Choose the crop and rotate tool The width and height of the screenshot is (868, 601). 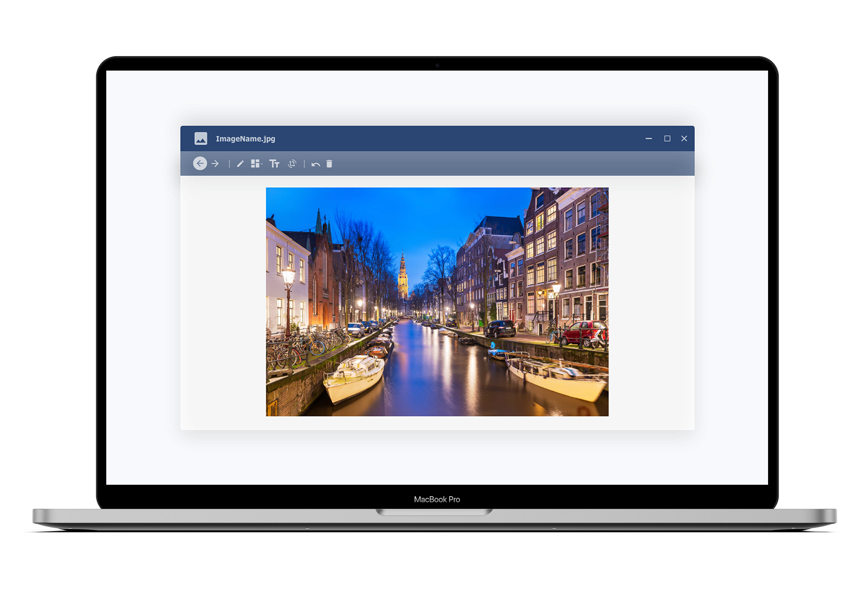point(292,164)
